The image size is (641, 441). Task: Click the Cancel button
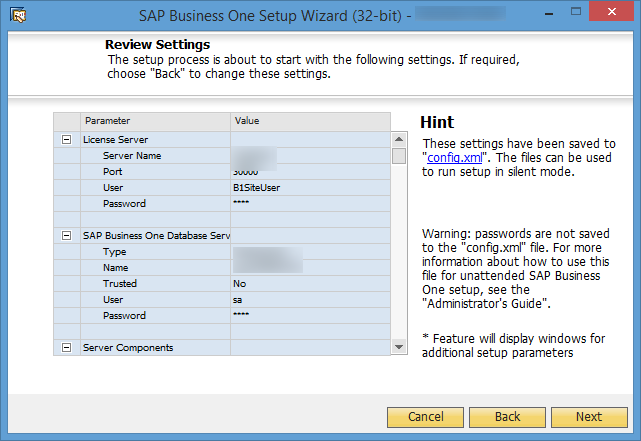[x=425, y=417]
